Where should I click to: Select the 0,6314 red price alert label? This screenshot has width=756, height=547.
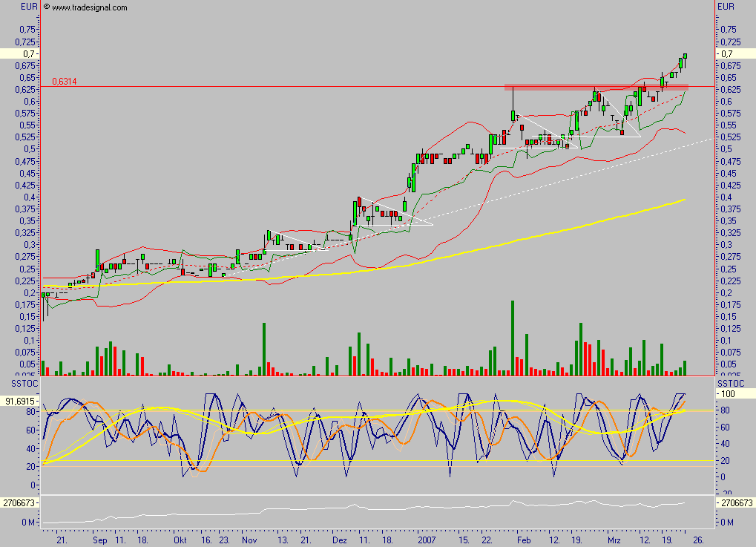[x=63, y=82]
